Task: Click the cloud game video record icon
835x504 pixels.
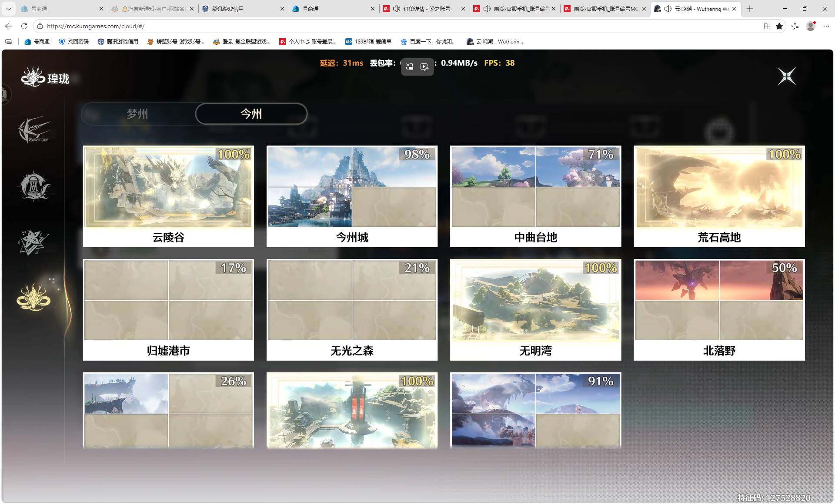Action: (424, 67)
